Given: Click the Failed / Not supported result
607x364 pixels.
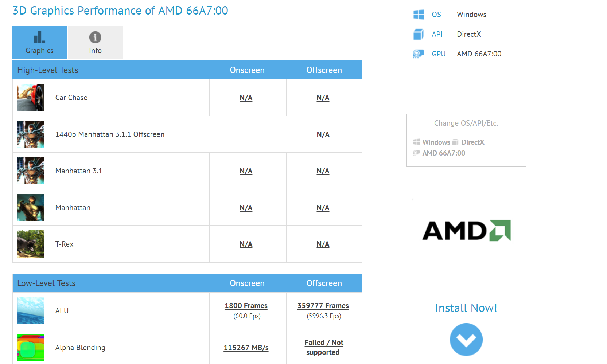Looking at the screenshot, I should (324, 347).
